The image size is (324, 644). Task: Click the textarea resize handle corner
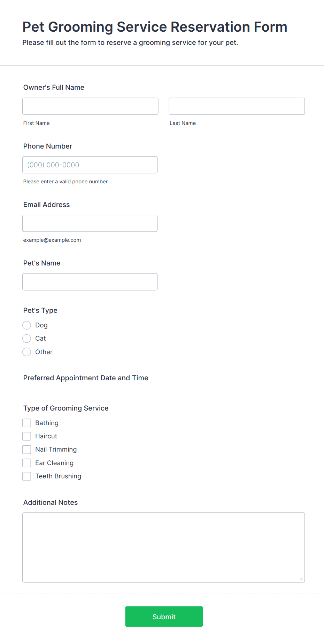[x=301, y=579]
